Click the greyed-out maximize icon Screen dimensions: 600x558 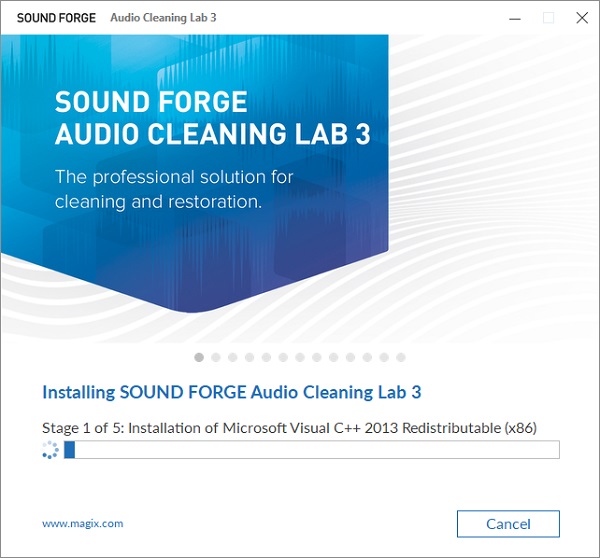coord(548,18)
